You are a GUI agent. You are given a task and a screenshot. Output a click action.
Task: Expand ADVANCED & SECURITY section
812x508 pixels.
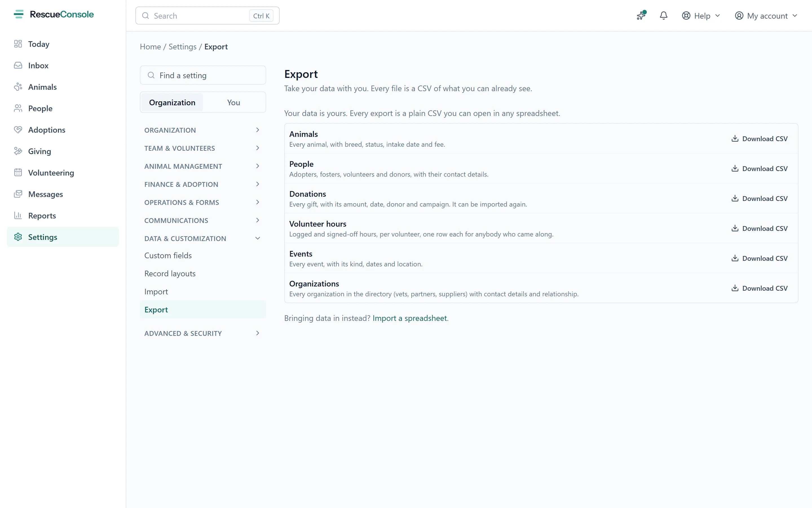pyautogui.click(x=203, y=333)
